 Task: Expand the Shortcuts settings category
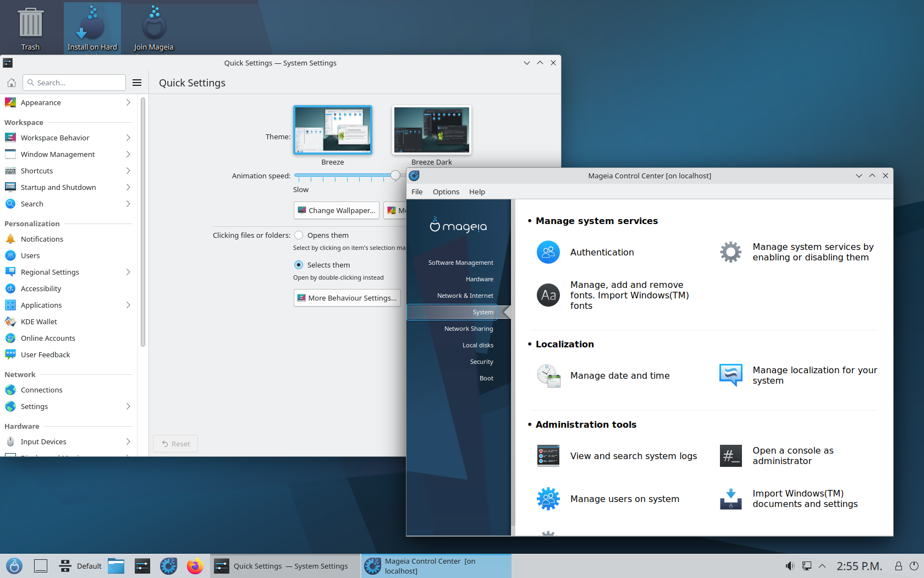pyautogui.click(x=68, y=171)
